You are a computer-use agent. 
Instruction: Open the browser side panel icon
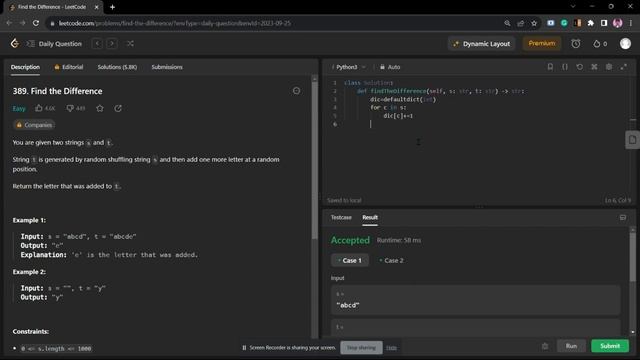pyautogui.click(x=604, y=23)
